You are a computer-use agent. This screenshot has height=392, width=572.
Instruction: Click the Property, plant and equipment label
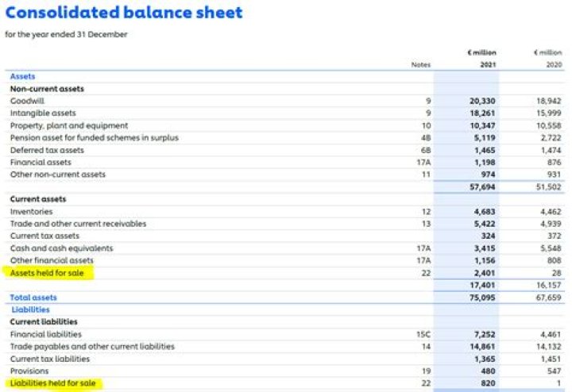[x=68, y=125]
